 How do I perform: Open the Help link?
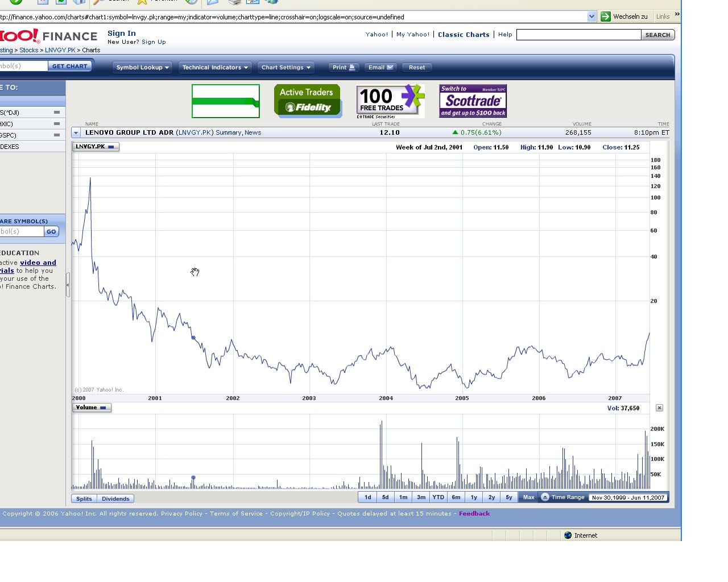tap(505, 35)
